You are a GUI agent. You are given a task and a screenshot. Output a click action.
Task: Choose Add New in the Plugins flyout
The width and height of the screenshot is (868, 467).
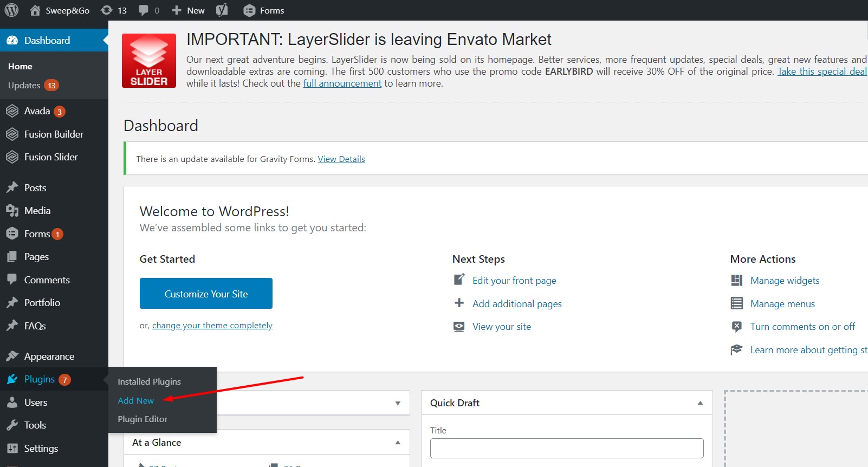pos(136,401)
